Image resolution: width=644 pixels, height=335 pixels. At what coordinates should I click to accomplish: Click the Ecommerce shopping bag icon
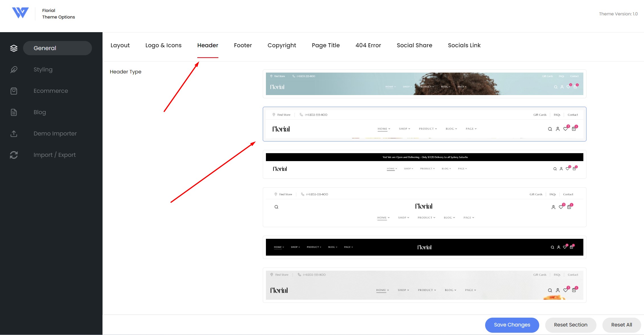(x=14, y=91)
